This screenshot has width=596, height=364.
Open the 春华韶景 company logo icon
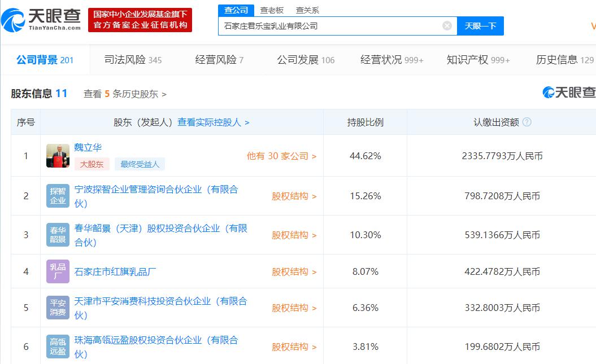[x=58, y=235]
